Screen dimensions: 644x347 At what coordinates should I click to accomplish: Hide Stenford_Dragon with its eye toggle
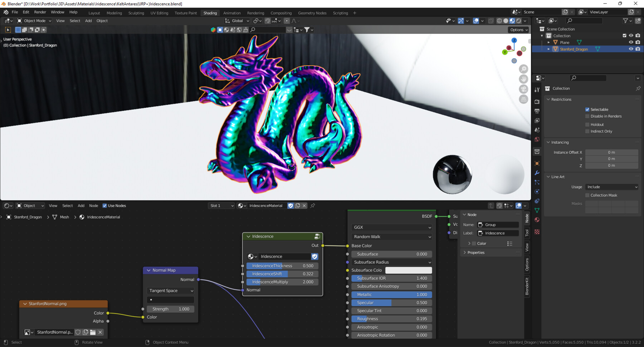point(631,49)
